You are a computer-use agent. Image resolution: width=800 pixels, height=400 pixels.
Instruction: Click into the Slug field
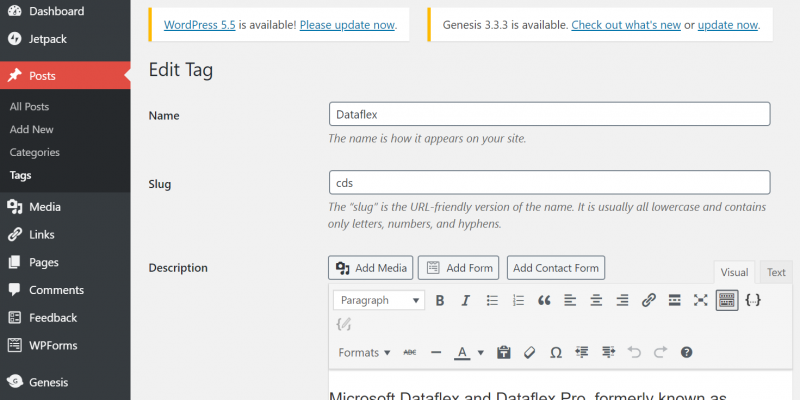[549, 183]
